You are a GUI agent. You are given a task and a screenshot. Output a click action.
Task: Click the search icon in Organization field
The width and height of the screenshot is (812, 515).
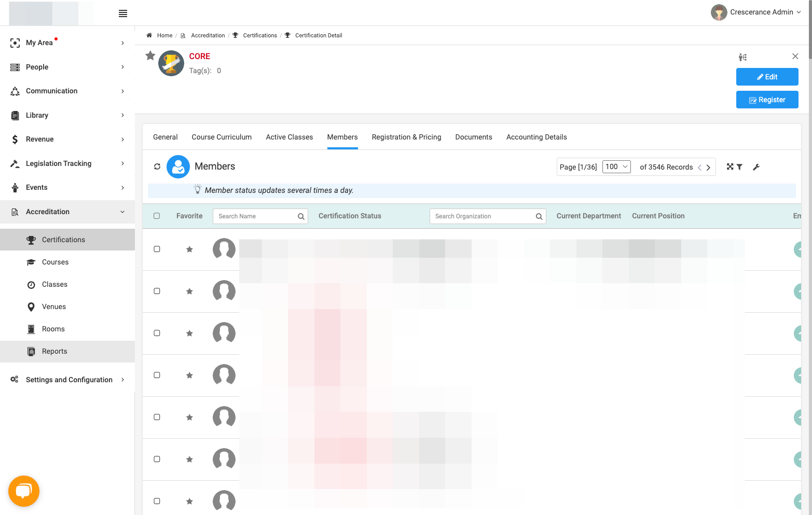539,216
